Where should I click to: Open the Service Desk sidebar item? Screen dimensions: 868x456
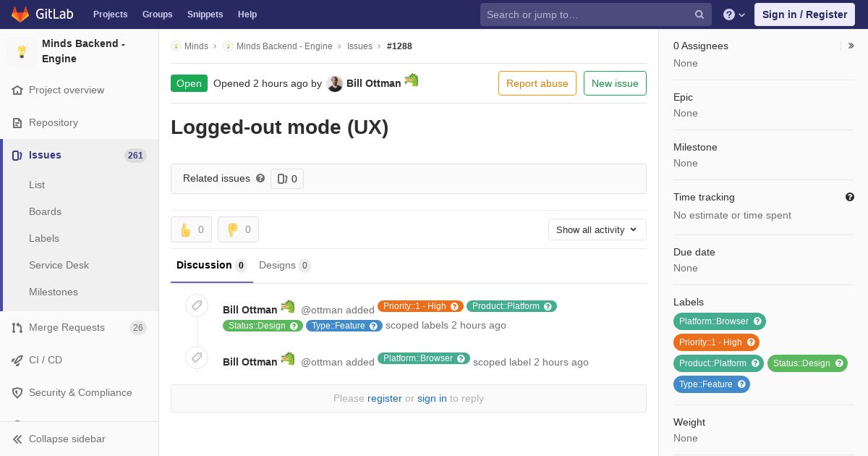[x=59, y=266]
